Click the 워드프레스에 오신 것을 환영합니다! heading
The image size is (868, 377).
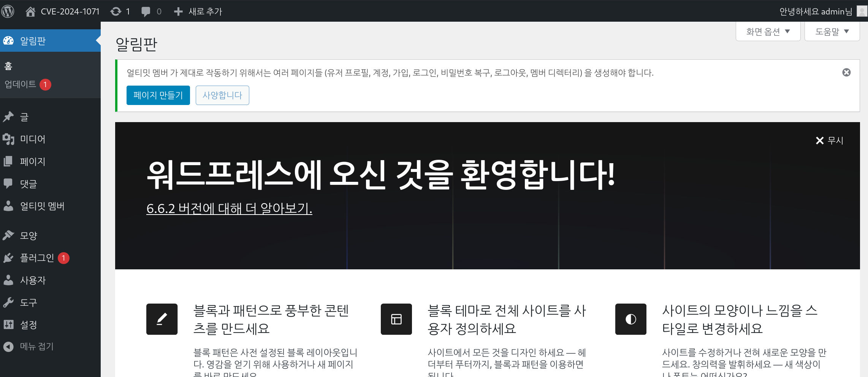380,175
